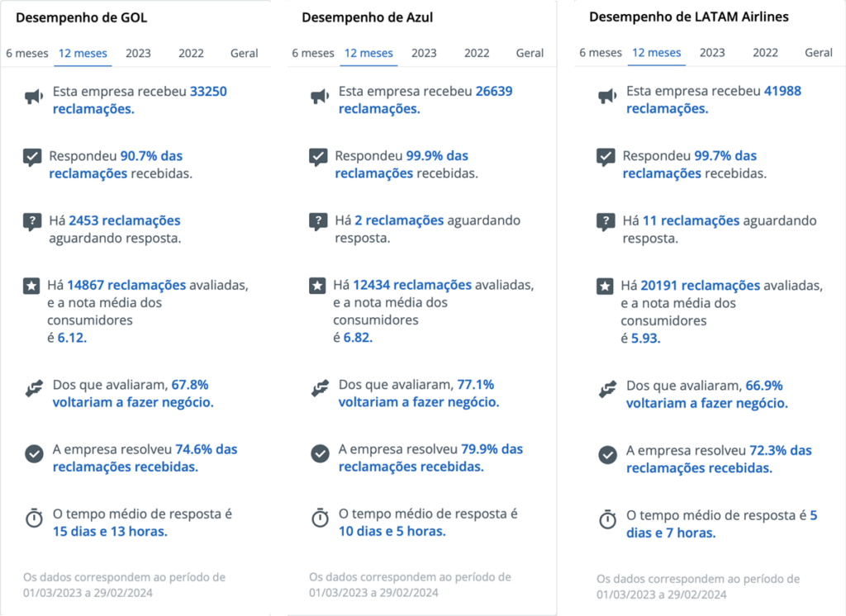846x616 pixels.
Task: Click the star ratings icon in GOL panel
Action: point(33,285)
